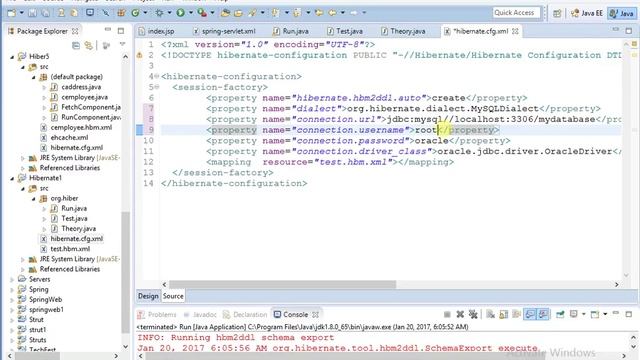Click the Open Type toolbar icon
Screen dimensions: 640x360
tap(225, 13)
